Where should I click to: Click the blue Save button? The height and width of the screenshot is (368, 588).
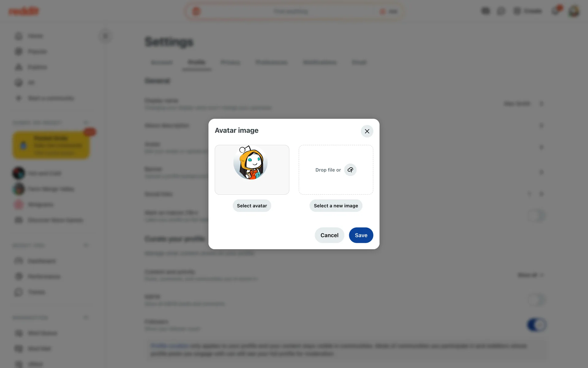(361, 235)
